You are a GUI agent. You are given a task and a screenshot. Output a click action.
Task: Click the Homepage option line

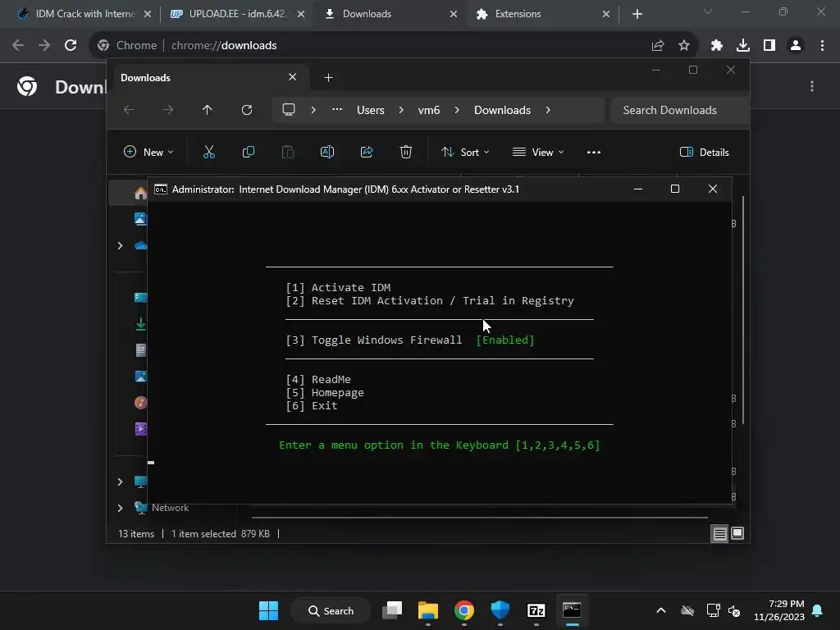tap(325, 393)
